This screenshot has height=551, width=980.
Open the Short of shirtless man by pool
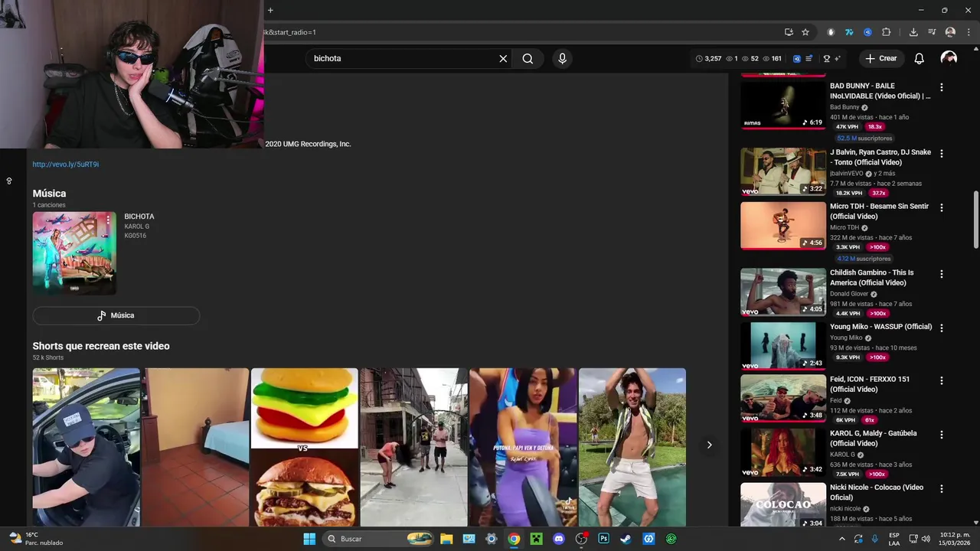click(632, 447)
